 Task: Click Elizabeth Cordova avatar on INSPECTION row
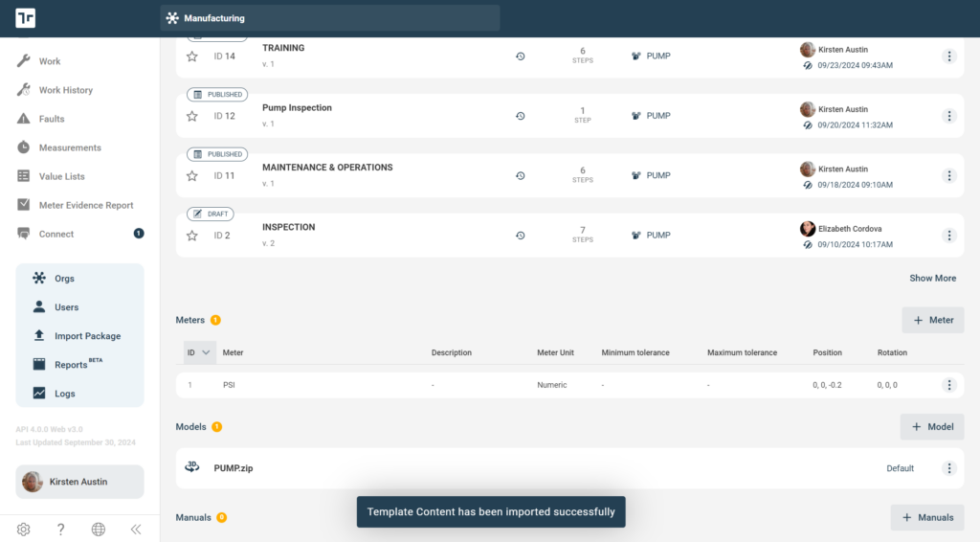(x=808, y=228)
